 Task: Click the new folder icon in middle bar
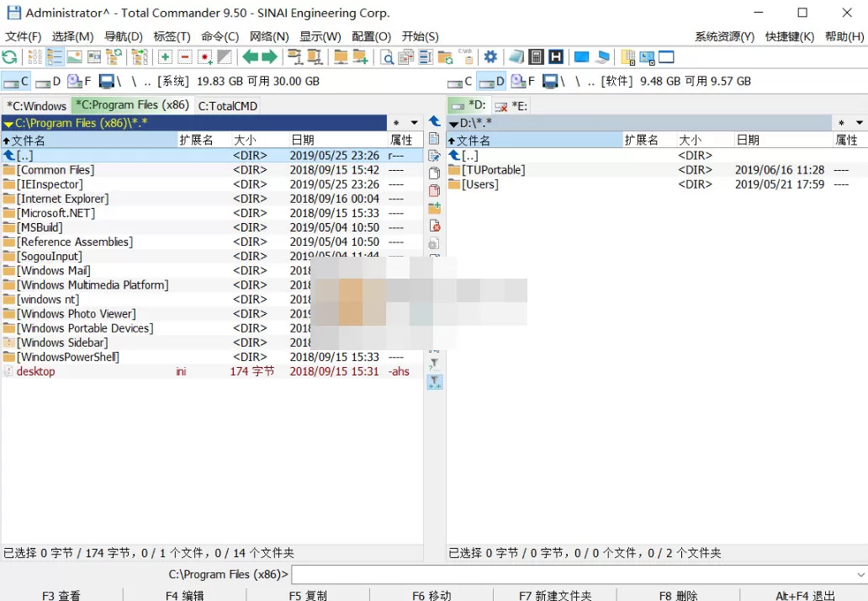(x=435, y=208)
